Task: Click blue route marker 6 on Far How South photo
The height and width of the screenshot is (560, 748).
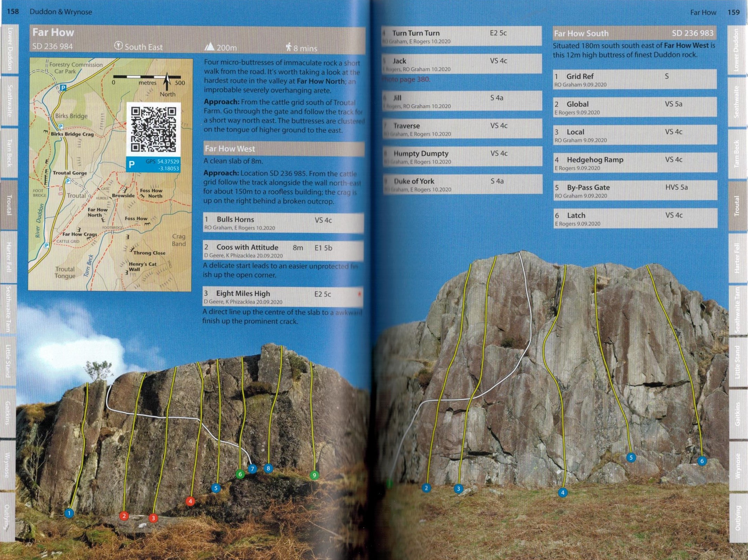Action: [x=702, y=461]
